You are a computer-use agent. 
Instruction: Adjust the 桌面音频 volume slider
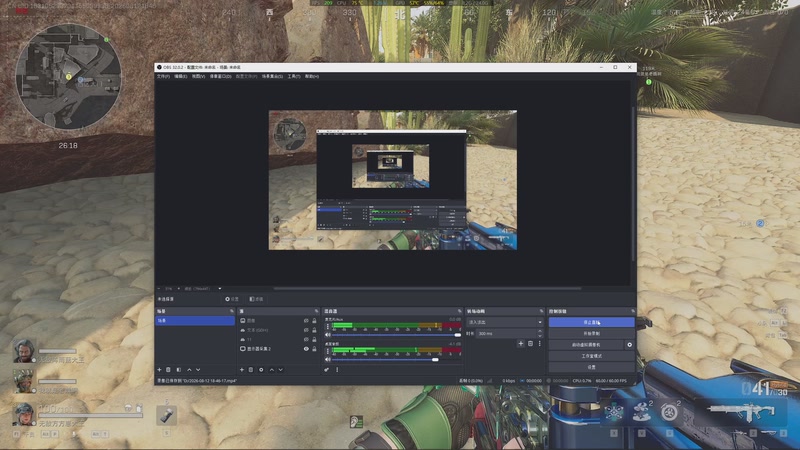coord(396,359)
